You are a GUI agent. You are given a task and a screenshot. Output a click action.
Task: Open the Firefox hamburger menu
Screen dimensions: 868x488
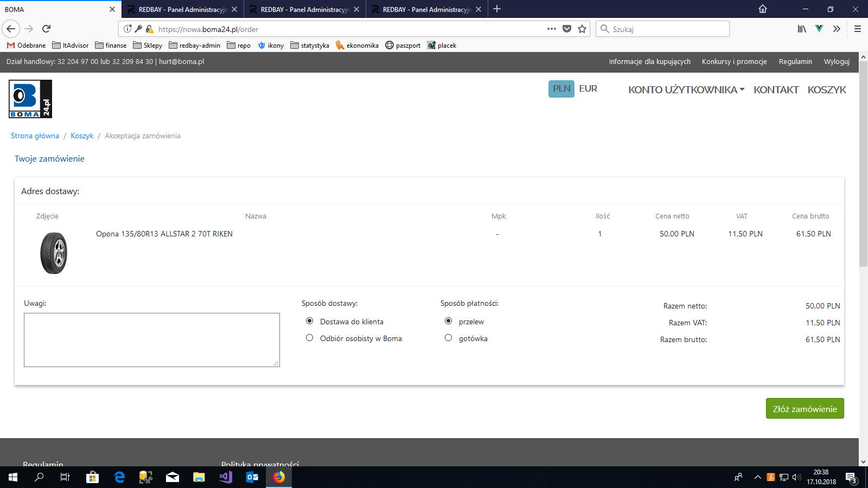857,29
